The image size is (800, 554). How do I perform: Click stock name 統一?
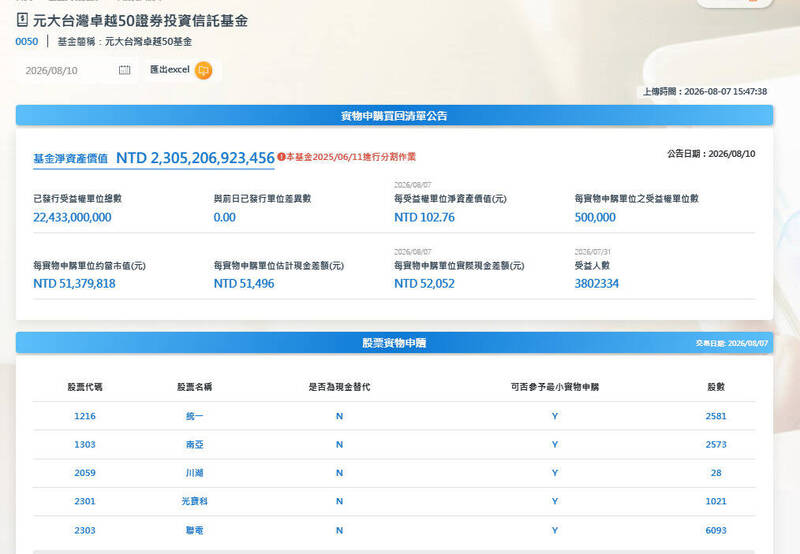(194, 416)
